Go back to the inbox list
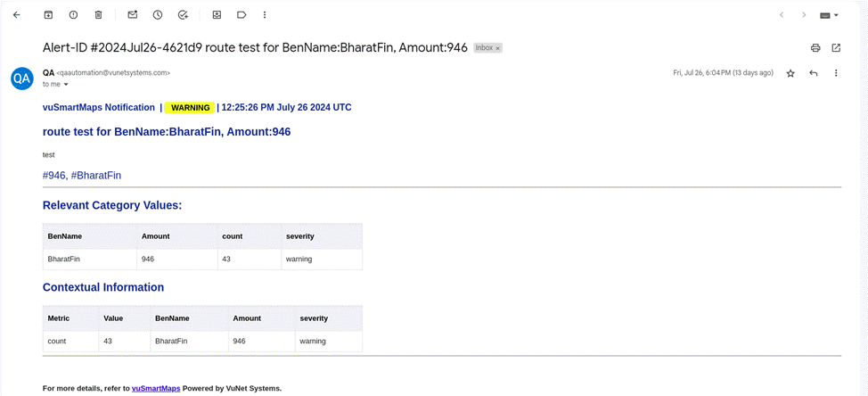Image resolution: width=868 pixels, height=396 pixels. point(16,15)
